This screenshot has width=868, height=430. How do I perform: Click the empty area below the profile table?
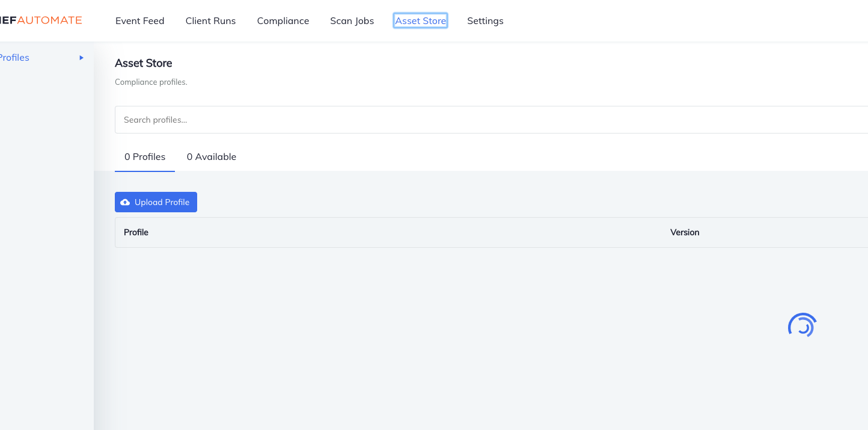point(421,331)
